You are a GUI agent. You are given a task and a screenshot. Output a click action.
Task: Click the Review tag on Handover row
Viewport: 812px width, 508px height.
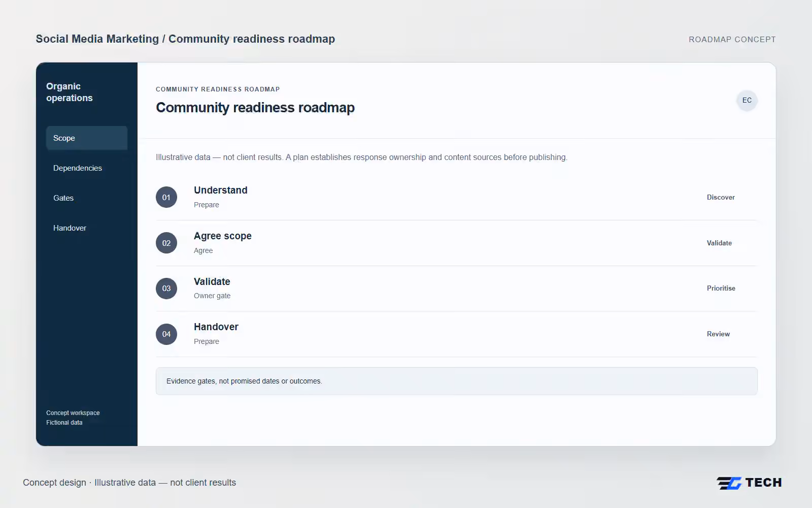718,334
